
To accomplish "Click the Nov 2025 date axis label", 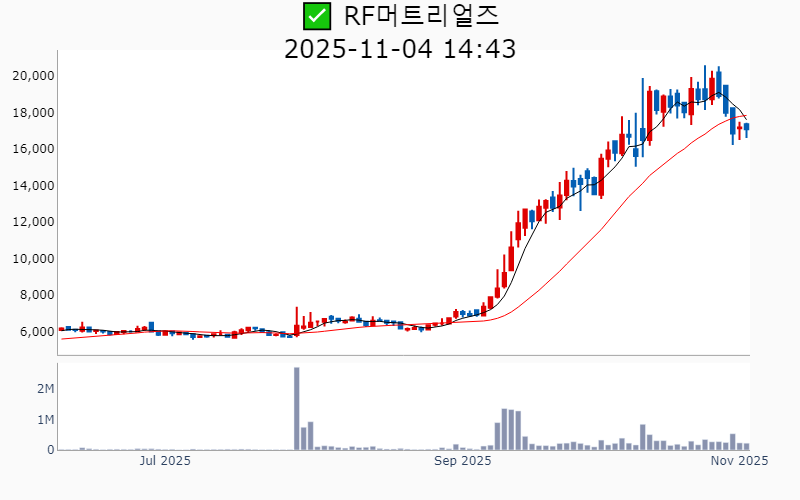I will coord(739,461).
